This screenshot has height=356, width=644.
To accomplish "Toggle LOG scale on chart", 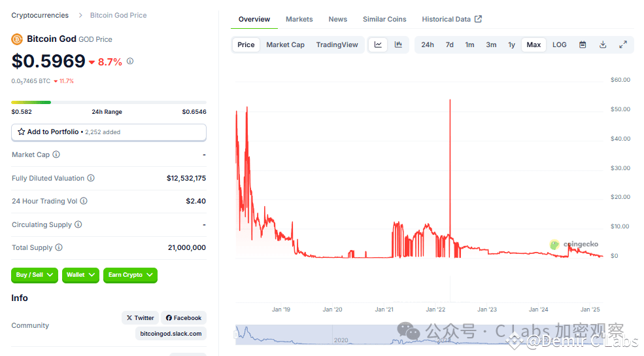I will (560, 44).
